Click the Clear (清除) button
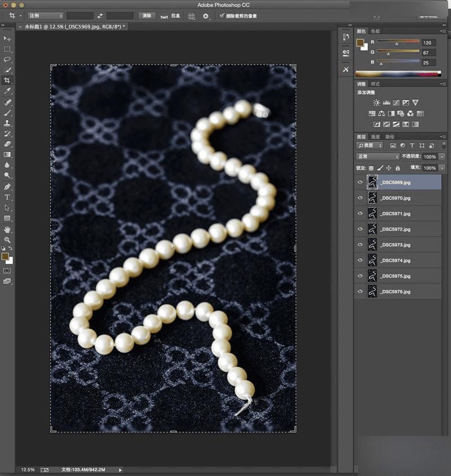This screenshot has width=451, height=476. (146, 16)
